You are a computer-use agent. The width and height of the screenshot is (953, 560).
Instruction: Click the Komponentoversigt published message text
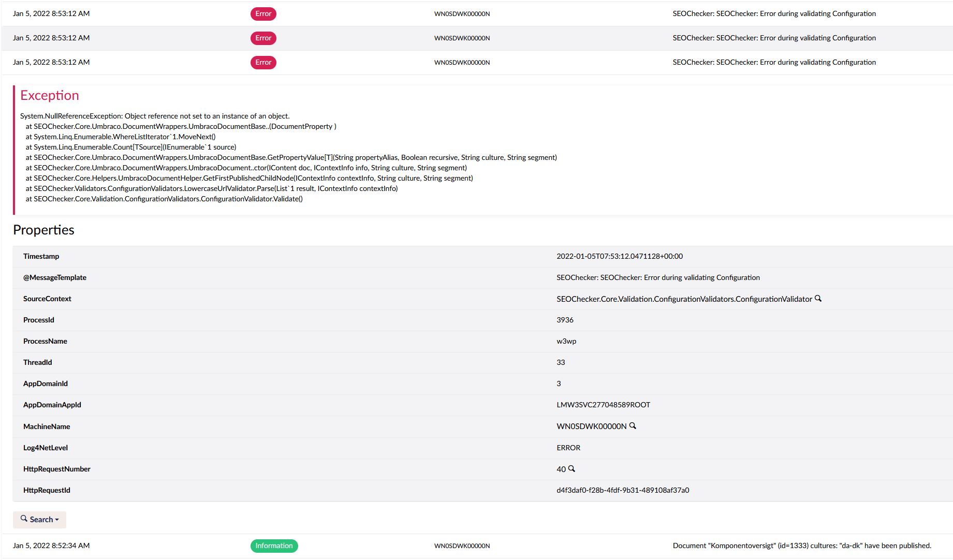[x=802, y=546]
